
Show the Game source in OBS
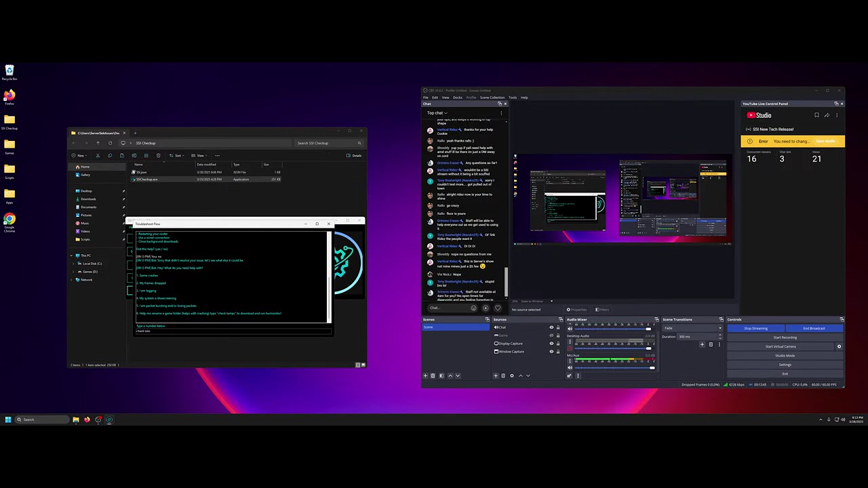tap(551, 335)
